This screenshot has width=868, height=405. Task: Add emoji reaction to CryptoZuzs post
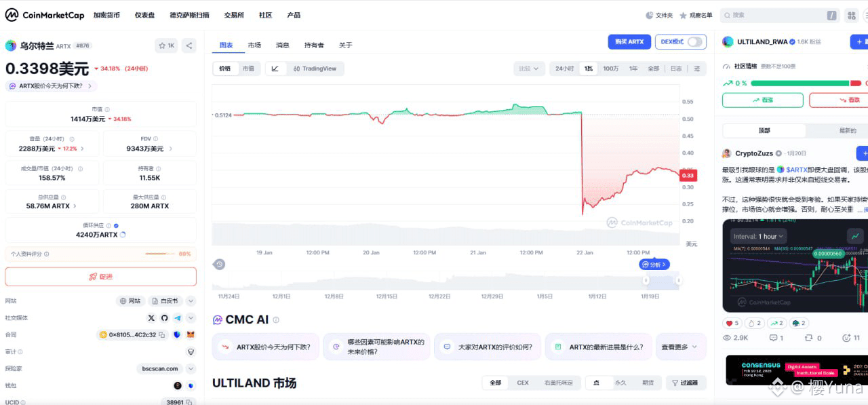tap(850, 338)
